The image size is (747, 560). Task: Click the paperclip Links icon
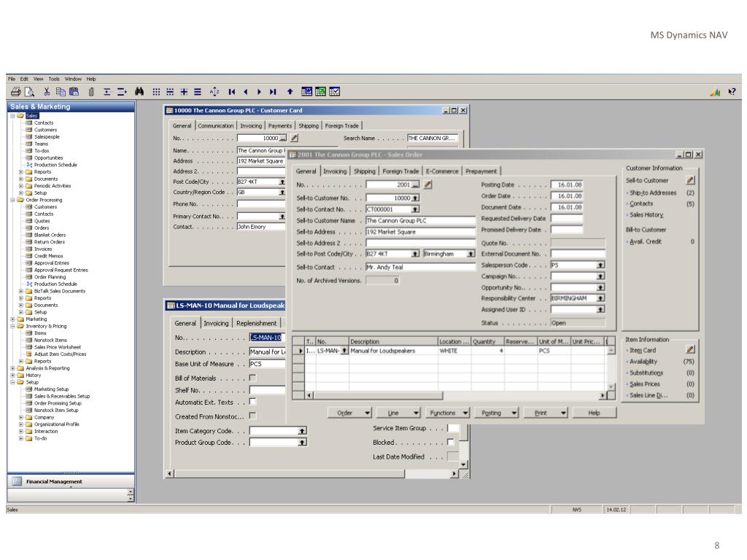tap(91, 92)
